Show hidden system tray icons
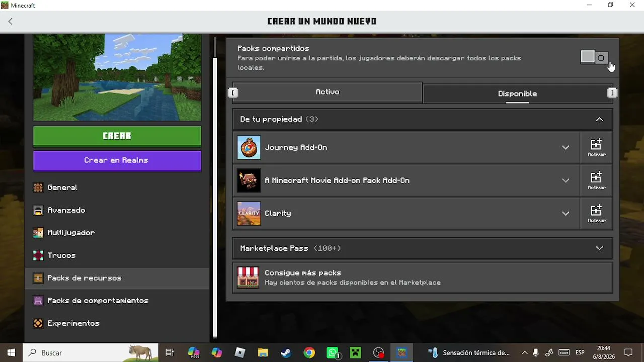This screenshot has width=644, height=362. tap(525, 352)
